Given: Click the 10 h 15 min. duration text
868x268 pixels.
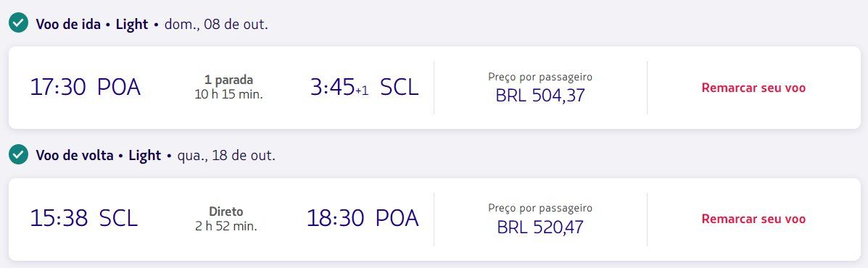Looking at the screenshot, I should point(228,94).
